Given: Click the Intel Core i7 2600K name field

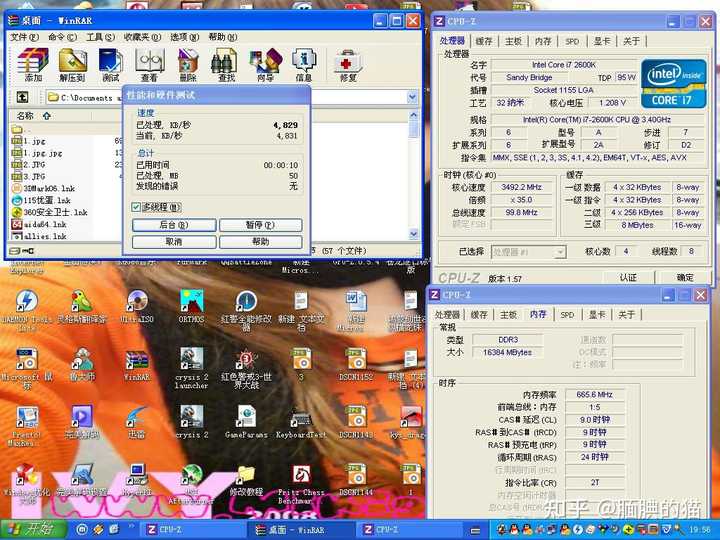Looking at the screenshot, I should [x=563, y=65].
